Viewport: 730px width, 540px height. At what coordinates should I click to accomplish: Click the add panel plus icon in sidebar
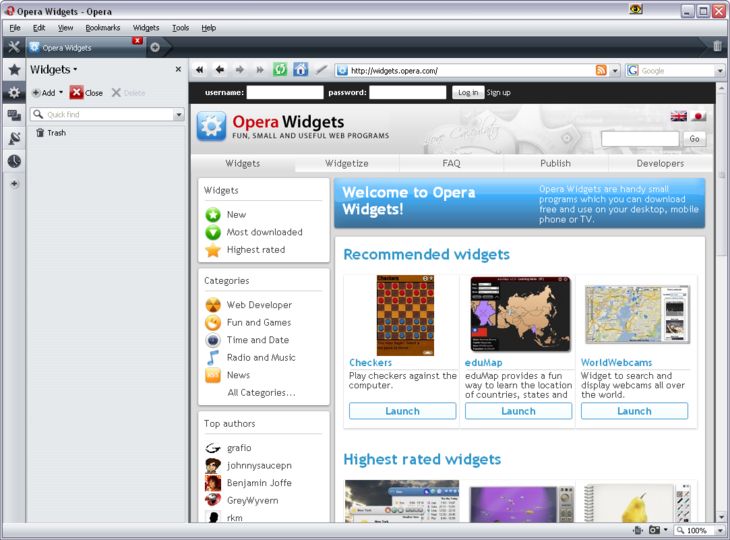point(14,184)
